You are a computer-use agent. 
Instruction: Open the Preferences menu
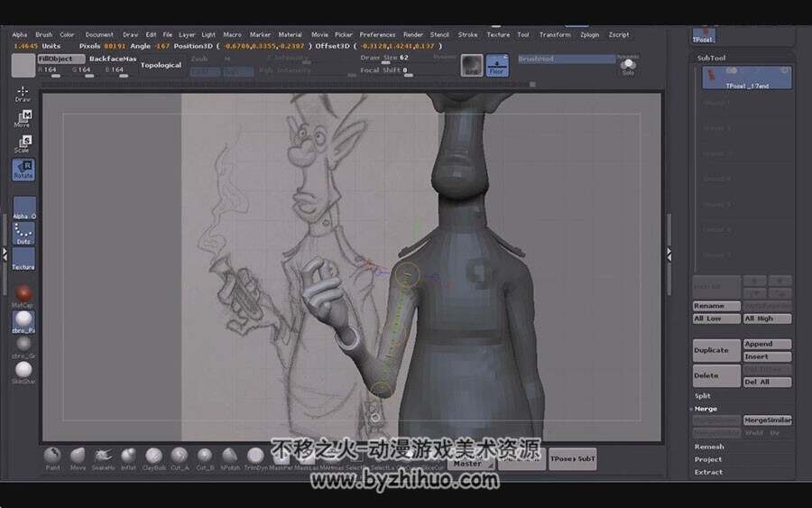(377, 34)
